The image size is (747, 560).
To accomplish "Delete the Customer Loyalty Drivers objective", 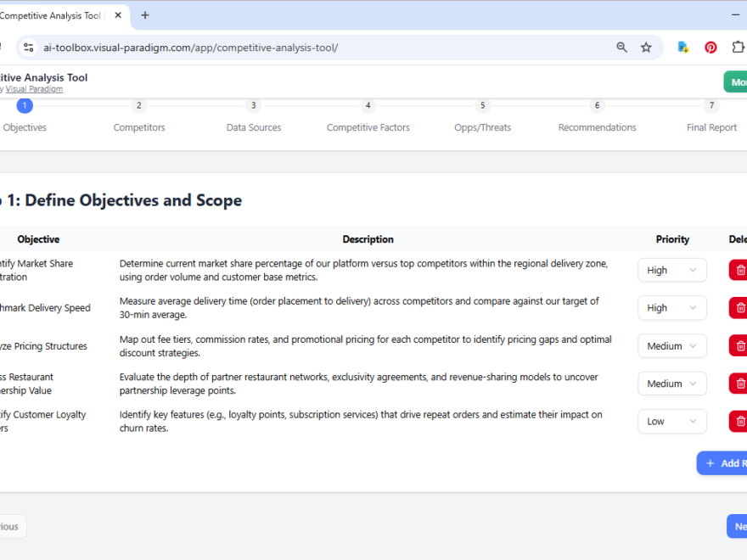I will point(738,421).
